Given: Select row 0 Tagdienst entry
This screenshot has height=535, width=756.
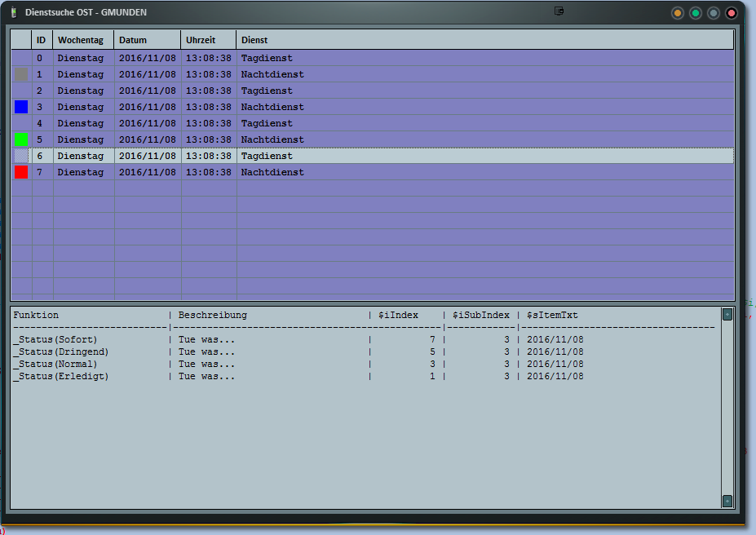Looking at the screenshot, I should 267,58.
